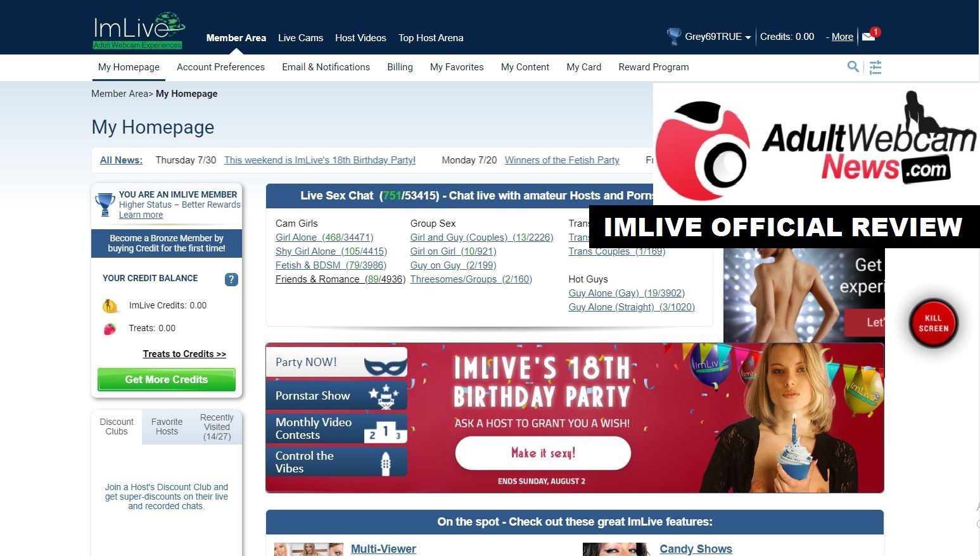
Task: Click the ImLive Credits coin icon
Action: (110, 306)
